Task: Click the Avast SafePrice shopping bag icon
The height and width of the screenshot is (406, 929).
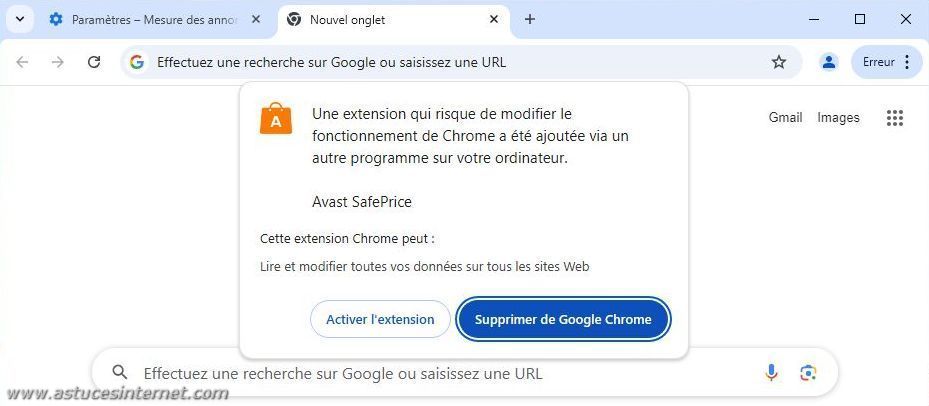Action: pos(276,118)
